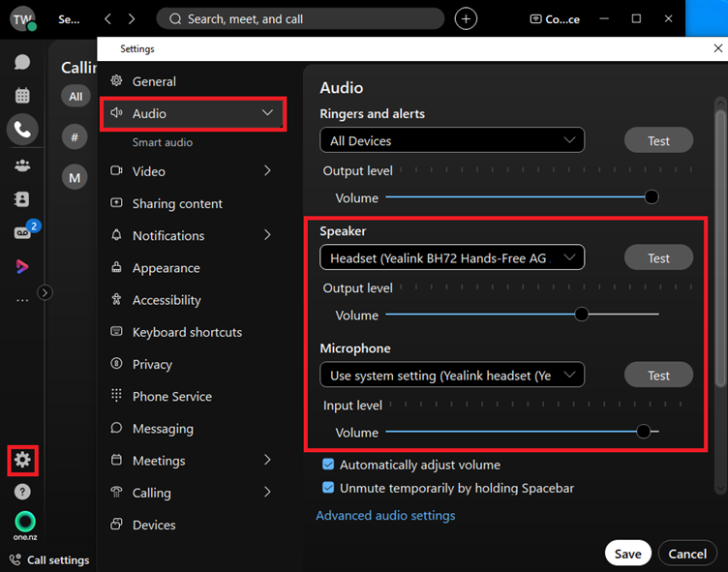Open Microphone Use system setting dropdown
728x572 pixels.
(452, 376)
